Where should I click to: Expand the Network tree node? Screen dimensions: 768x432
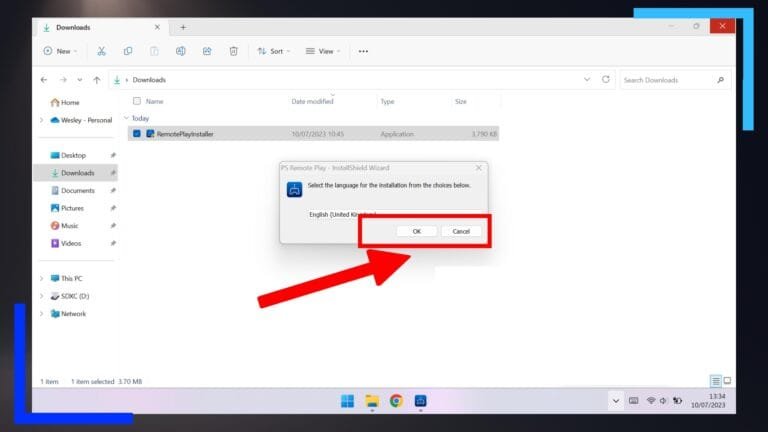click(42, 313)
